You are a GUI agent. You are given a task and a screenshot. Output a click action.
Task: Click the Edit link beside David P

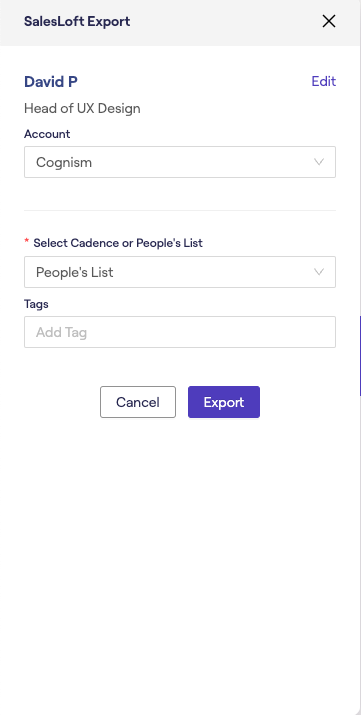(324, 81)
